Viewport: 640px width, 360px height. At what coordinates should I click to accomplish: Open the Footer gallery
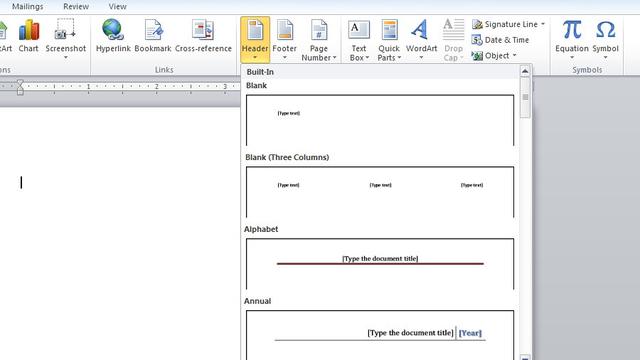[x=284, y=39]
